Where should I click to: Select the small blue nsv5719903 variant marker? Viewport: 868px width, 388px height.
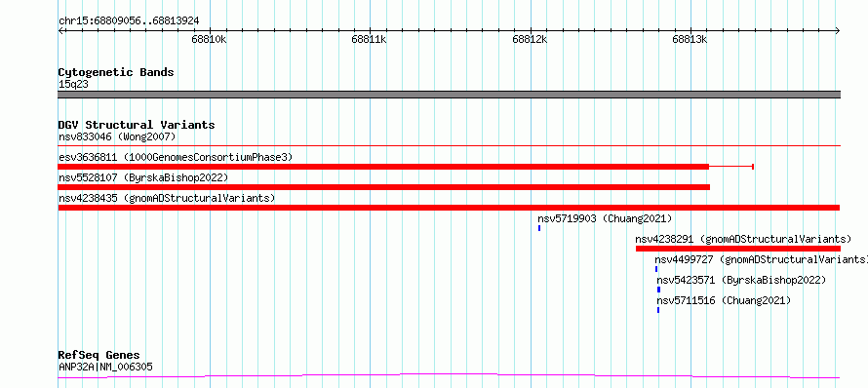tap(539, 228)
